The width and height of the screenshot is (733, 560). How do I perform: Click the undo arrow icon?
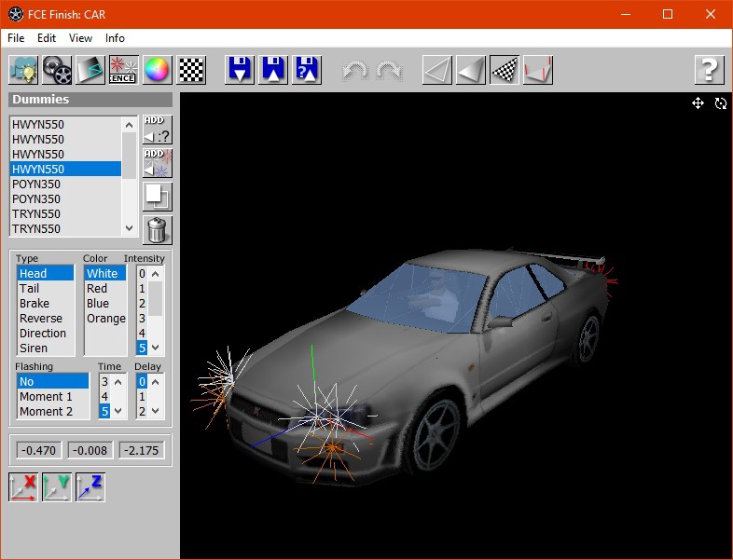coord(355,70)
